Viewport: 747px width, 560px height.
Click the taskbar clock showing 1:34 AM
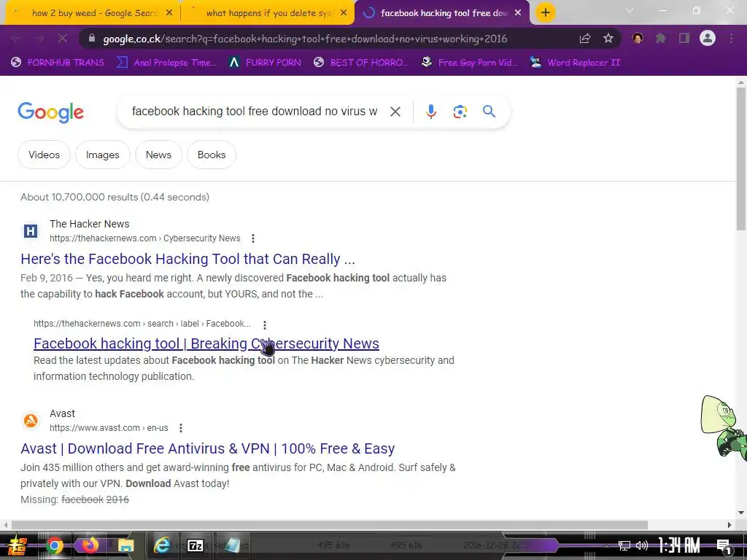679,545
